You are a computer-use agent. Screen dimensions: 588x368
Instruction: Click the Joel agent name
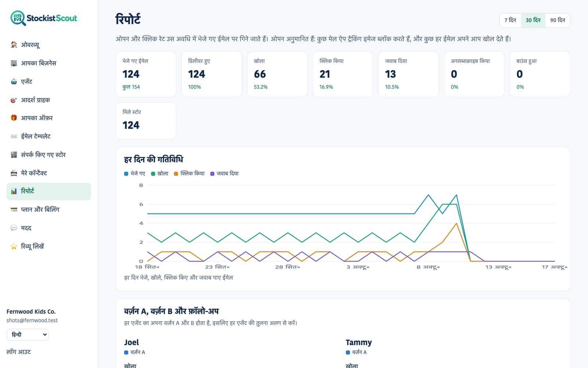click(x=132, y=342)
